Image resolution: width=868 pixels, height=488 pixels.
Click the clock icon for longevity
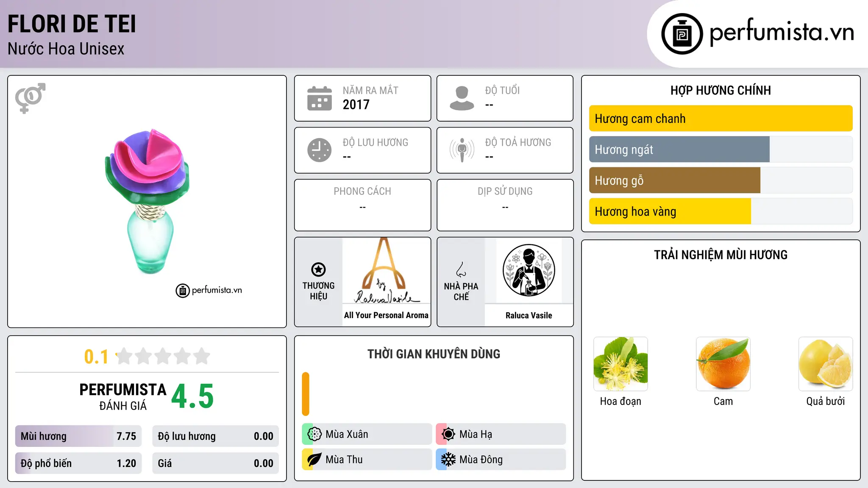coord(320,150)
